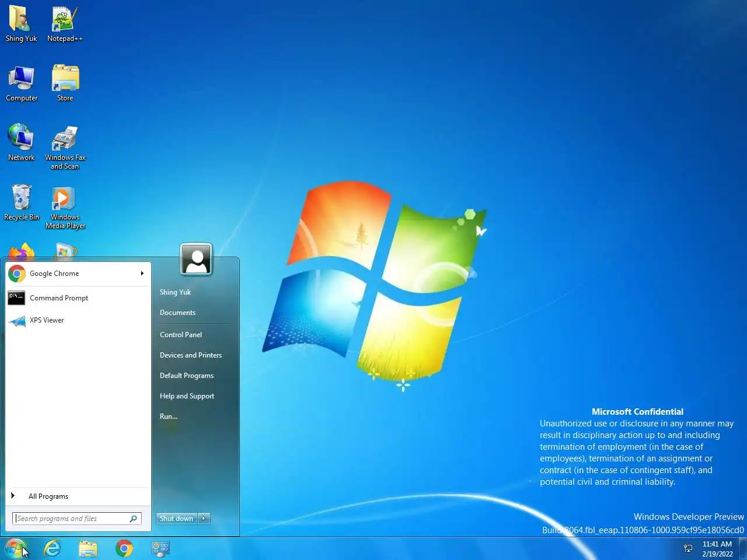Launch Notepad++ from the desktop
The image size is (747, 560).
point(65,24)
